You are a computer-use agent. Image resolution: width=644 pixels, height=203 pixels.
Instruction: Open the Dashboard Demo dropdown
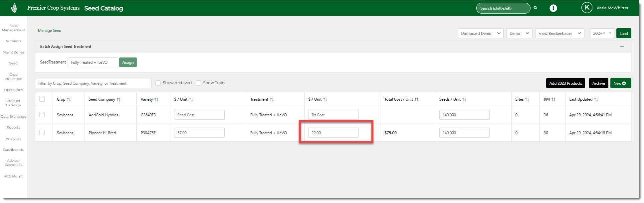[x=480, y=34]
